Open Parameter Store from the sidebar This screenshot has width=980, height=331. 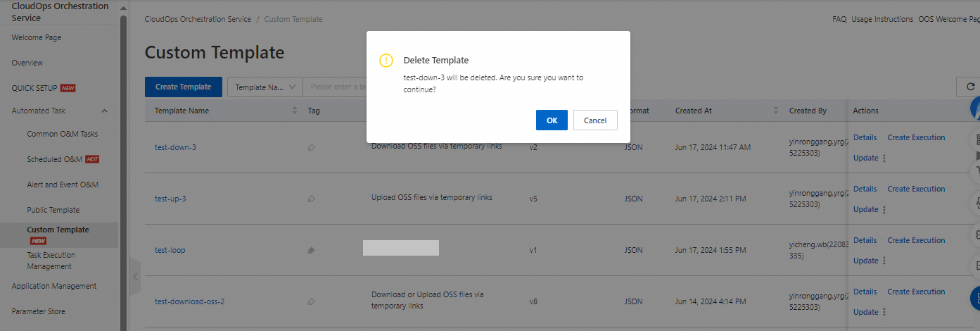pos(39,311)
